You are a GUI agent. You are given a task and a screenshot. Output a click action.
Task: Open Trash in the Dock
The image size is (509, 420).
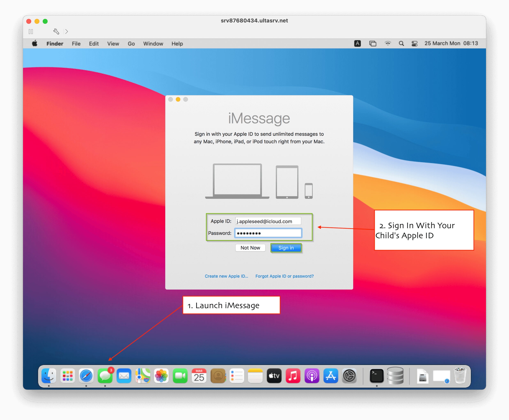[x=460, y=375]
